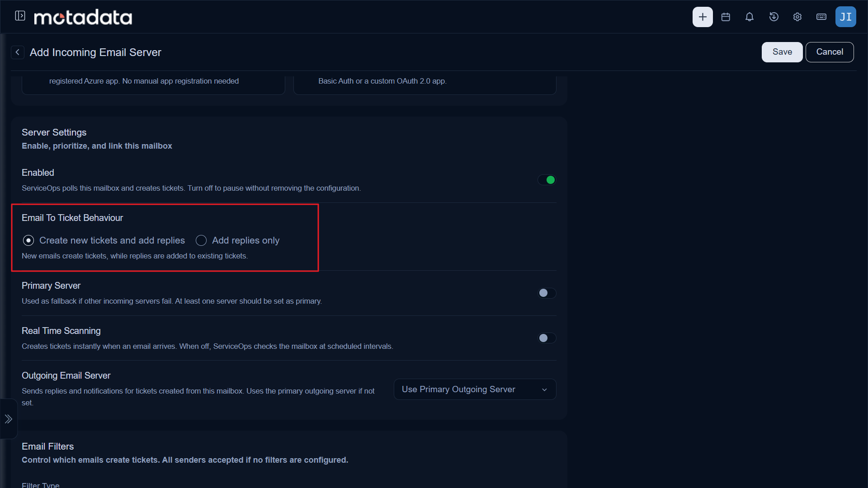
Task: Click the Email To Ticket Behaviour label
Action: tap(72, 218)
